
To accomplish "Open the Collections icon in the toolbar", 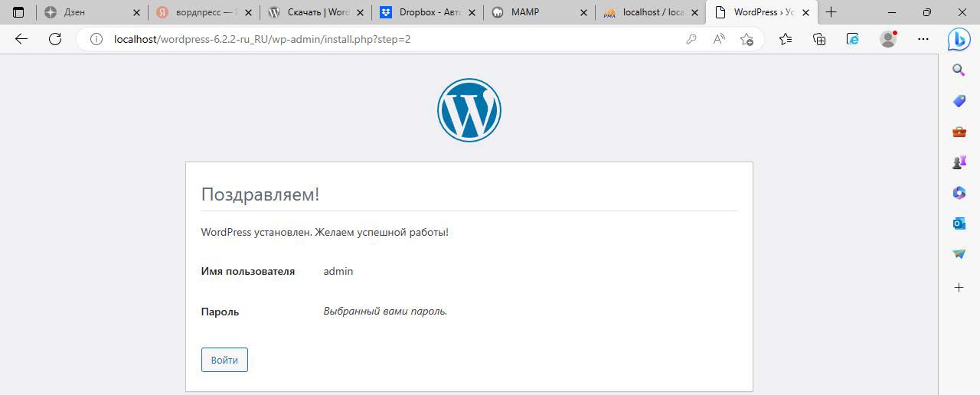I will pyautogui.click(x=819, y=39).
